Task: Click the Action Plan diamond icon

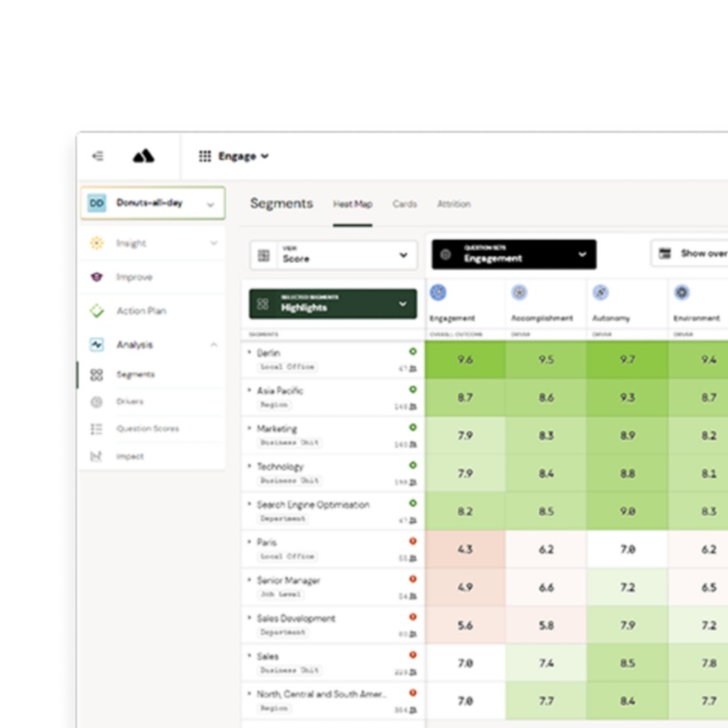Action: (97, 311)
